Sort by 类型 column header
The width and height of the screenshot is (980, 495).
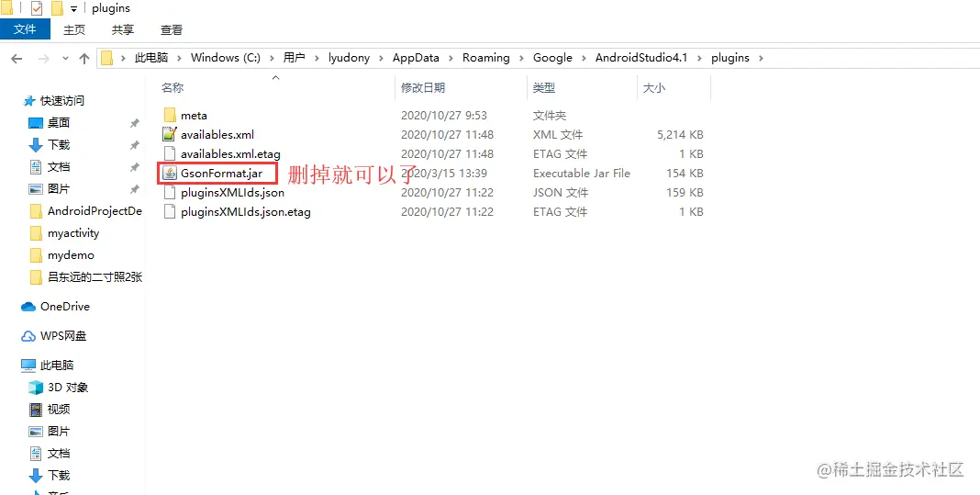pyautogui.click(x=544, y=88)
